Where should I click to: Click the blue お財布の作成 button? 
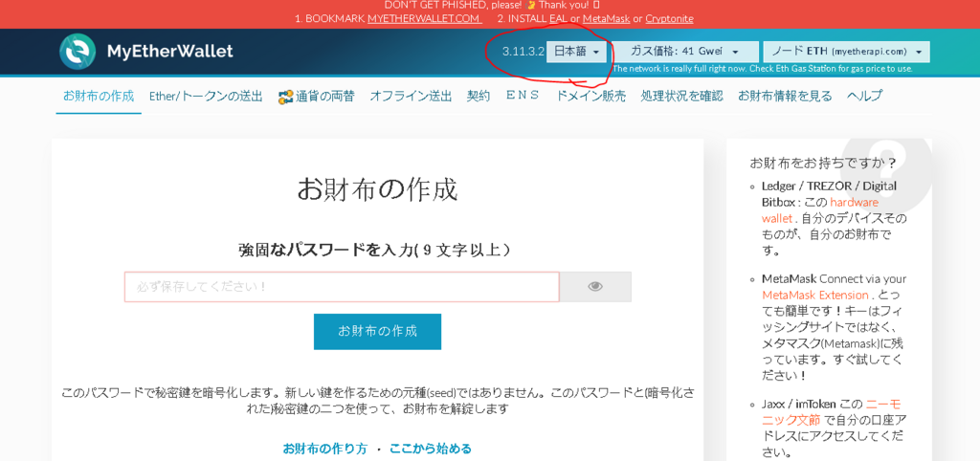click(x=377, y=332)
